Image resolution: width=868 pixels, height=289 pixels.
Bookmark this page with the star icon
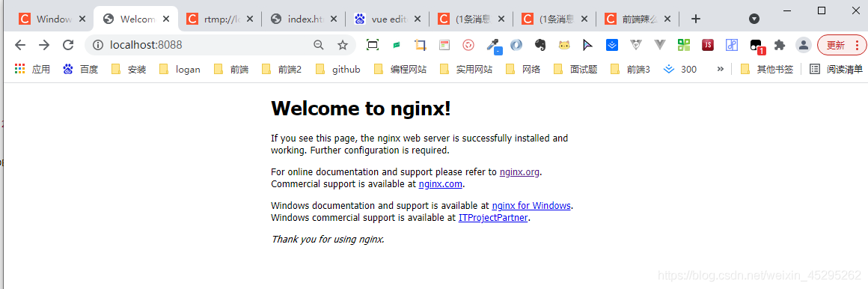coord(343,46)
